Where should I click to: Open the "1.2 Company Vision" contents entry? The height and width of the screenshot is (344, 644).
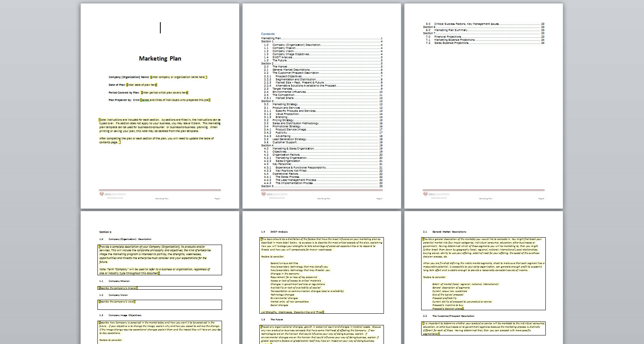click(323, 51)
